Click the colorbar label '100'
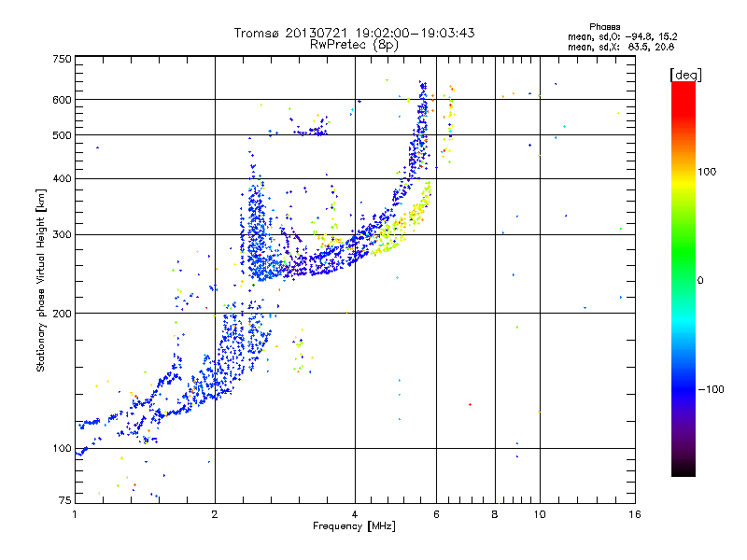The height and width of the screenshot is (560, 747). [707, 172]
